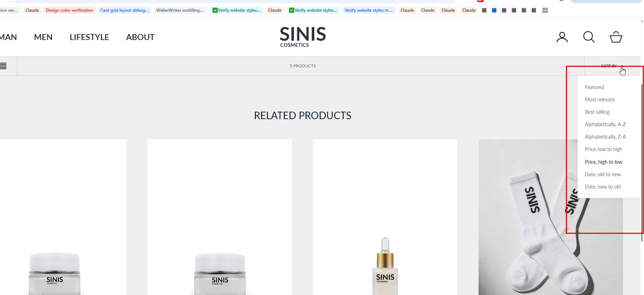Select Best selling sort option
Image resolution: width=644 pixels, height=295 pixels.
click(x=597, y=112)
